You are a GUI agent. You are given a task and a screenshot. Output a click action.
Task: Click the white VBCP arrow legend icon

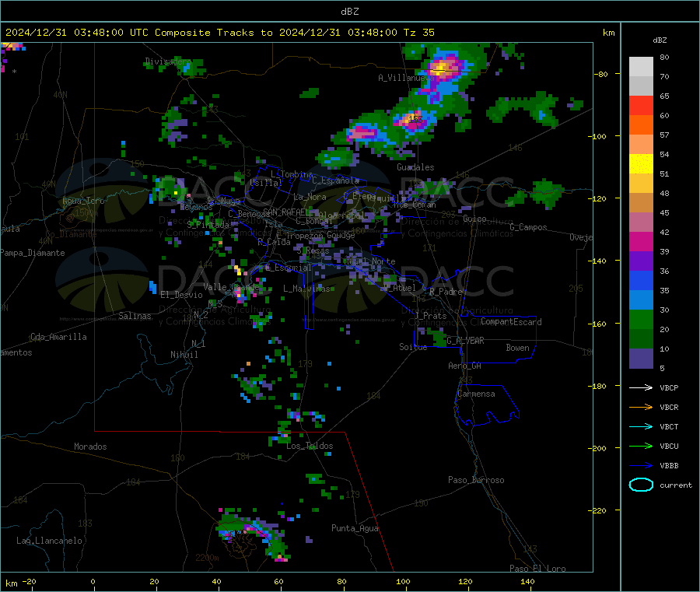coord(641,387)
